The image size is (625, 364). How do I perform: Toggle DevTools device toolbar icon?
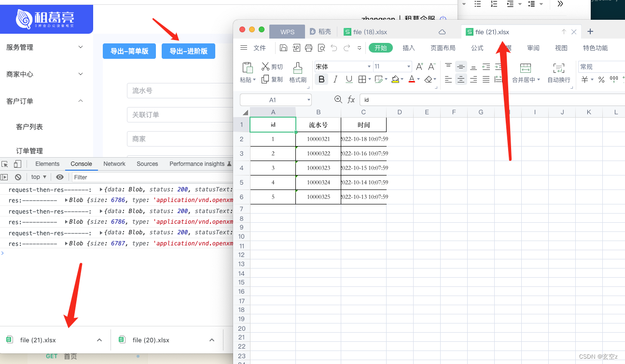(18, 164)
